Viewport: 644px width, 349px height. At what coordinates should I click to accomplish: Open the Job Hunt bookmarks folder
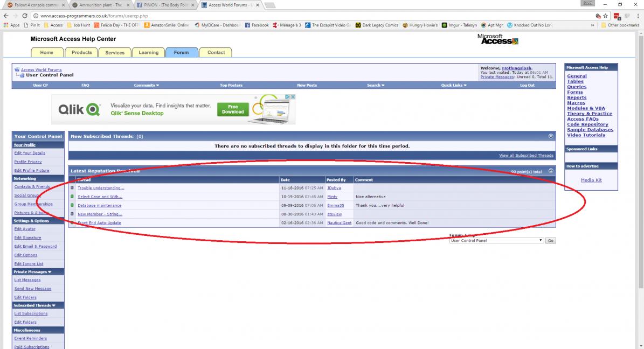pyautogui.click(x=78, y=25)
